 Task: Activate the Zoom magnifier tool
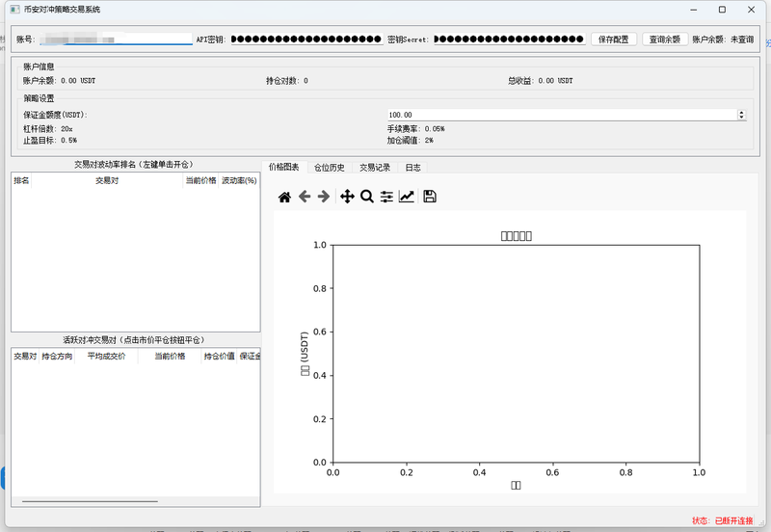367,197
